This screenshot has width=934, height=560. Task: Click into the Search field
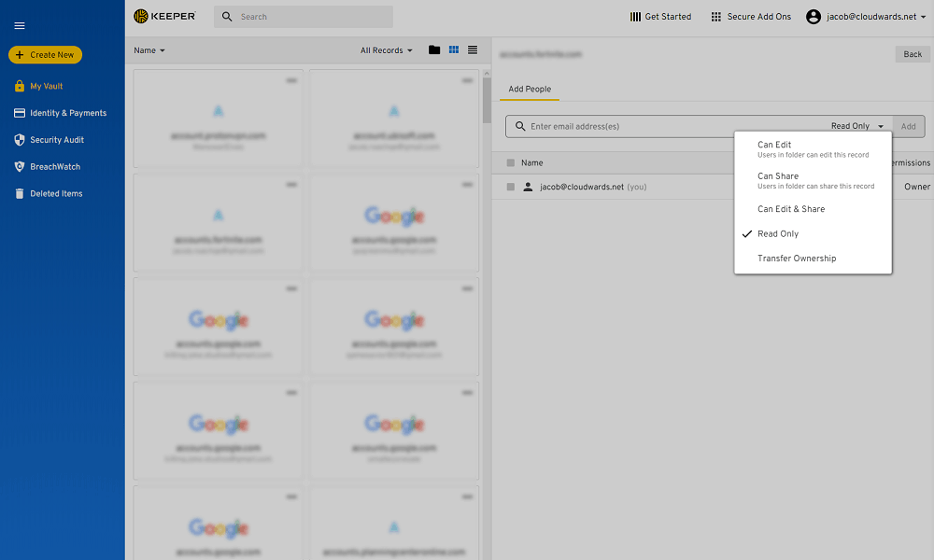pos(304,17)
